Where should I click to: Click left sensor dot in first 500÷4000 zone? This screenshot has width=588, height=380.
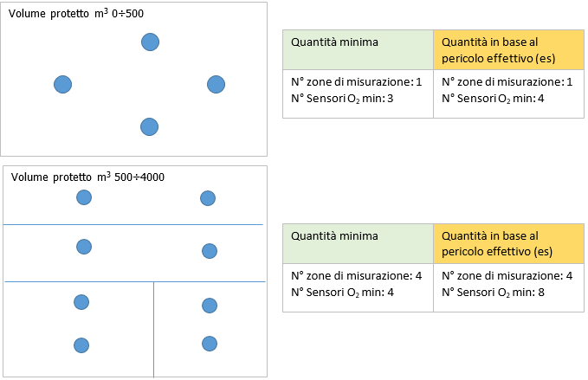(84, 197)
